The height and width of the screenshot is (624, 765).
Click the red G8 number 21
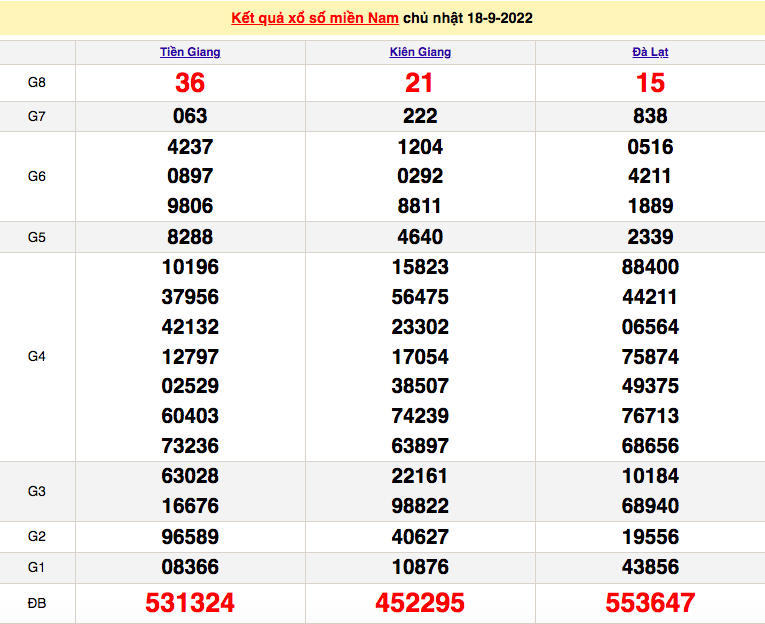tap(420, 84)
